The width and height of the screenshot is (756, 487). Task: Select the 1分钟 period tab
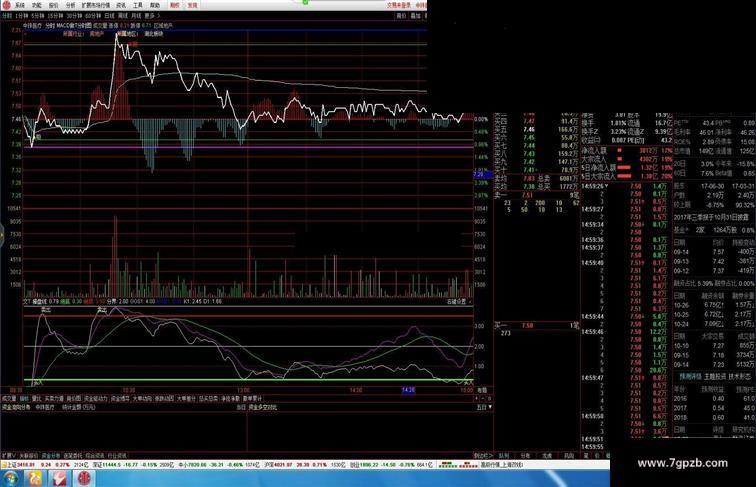22,16
